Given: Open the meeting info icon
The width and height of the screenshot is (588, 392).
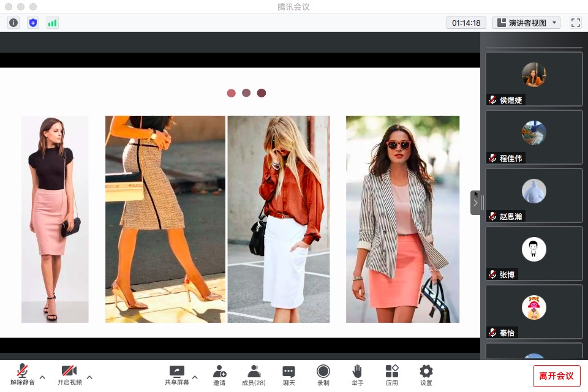Looking at the screenshot, I should 13,23.
